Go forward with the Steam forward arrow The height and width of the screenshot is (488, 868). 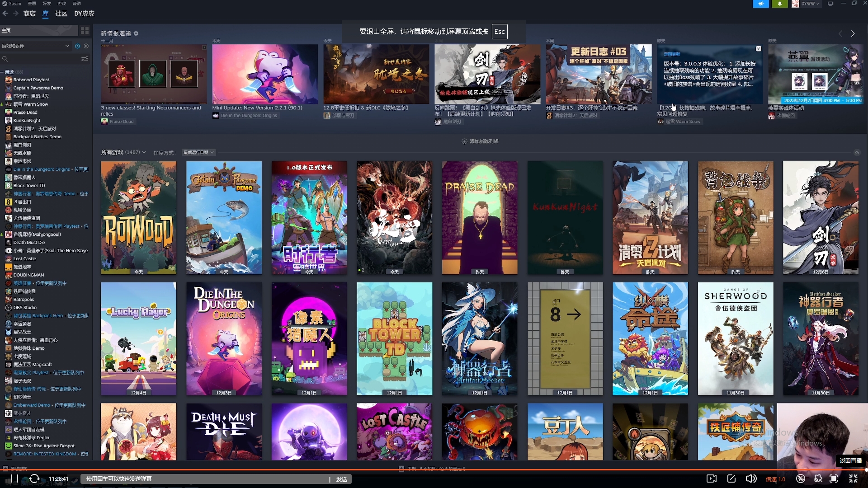pyautogui.click(x=16, y=14)
